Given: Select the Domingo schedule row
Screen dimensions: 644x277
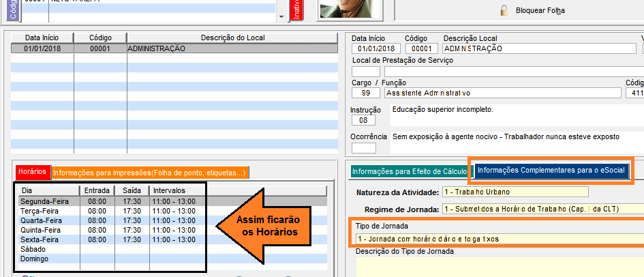Looking at the screenshot, I should pyautogui.click(x=172, y=259).
